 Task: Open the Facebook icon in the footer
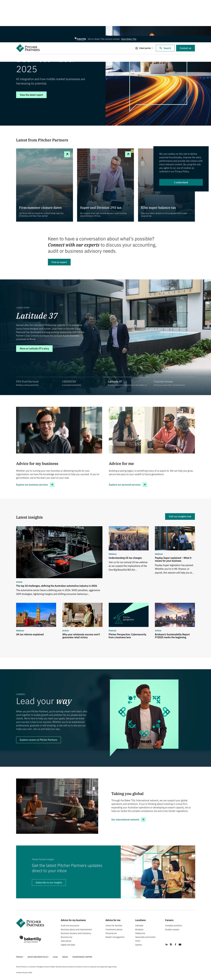[x=175, y=944]
